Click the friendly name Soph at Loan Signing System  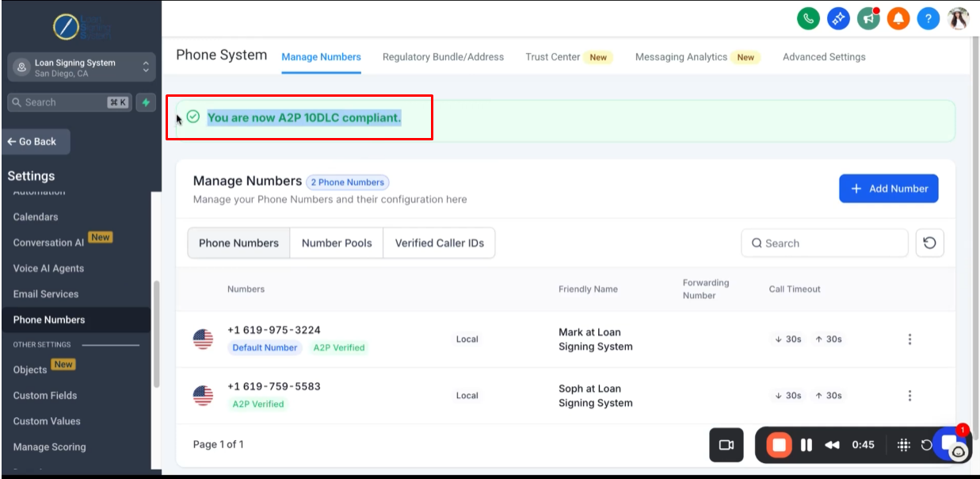tap(596, 396)
